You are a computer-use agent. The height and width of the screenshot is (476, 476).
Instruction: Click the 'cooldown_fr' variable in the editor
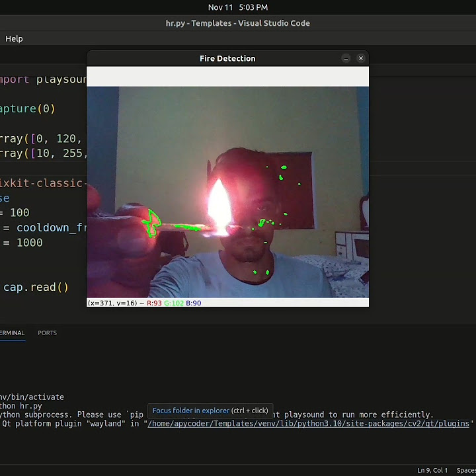pos(52,227)
